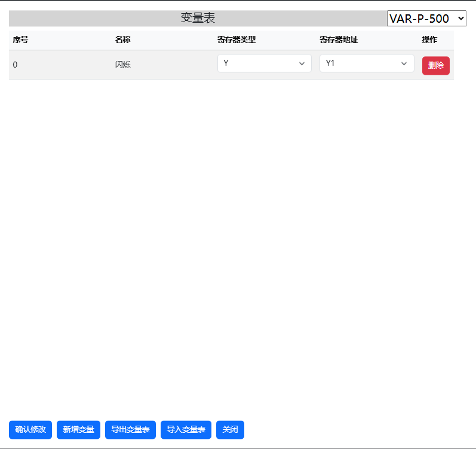
Task: Click the 序号 column header
Action: (x=20, y=40)
